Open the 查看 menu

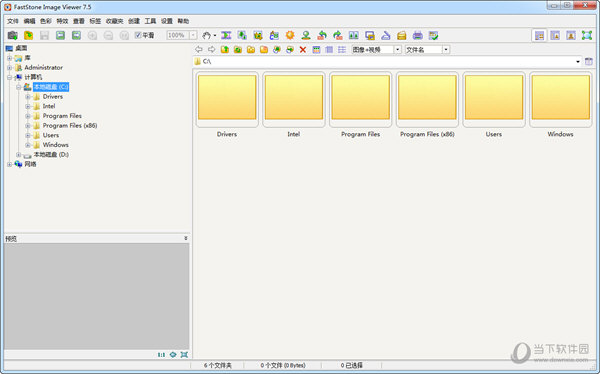coord(78,21)
